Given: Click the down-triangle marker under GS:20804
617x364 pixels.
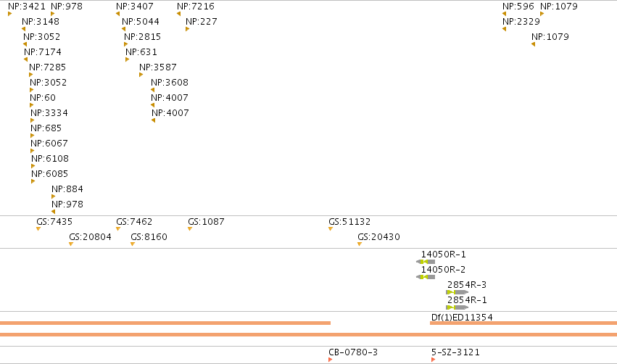Looking at the screenshot, I should [x=71, y=244].
